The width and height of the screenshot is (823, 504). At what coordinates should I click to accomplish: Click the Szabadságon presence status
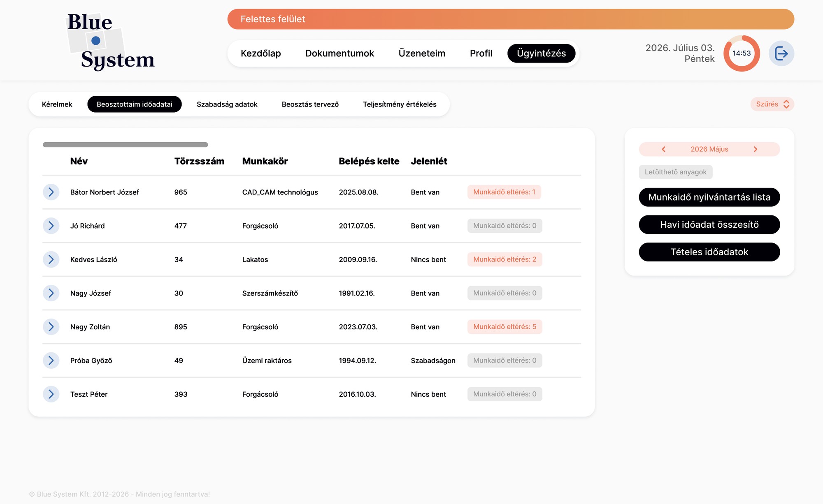click(433, 361)
